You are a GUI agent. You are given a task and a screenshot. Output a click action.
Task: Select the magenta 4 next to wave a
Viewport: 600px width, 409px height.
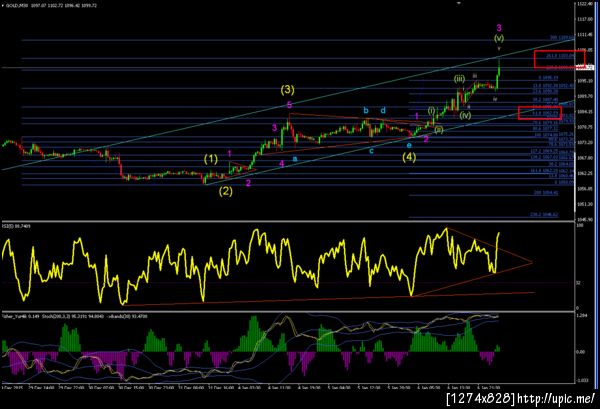coord(282,164)
